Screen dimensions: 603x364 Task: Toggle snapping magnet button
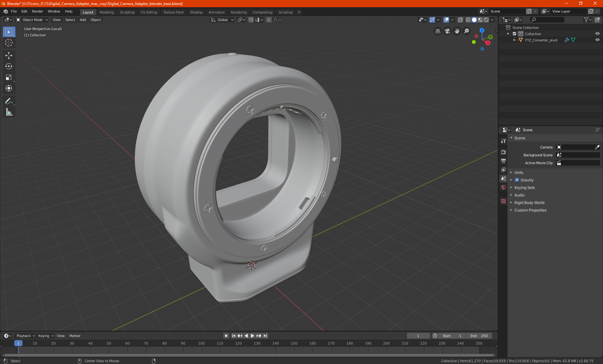point(251,20)
